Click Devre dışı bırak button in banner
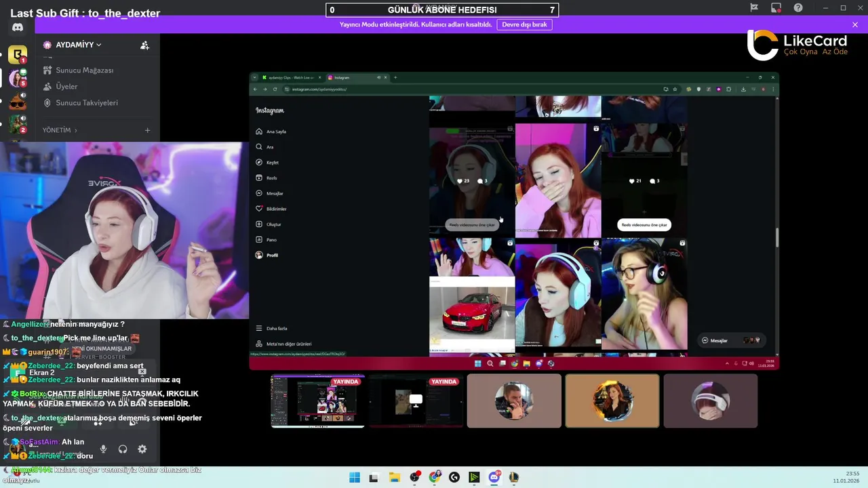 click(x=524, y=24)
